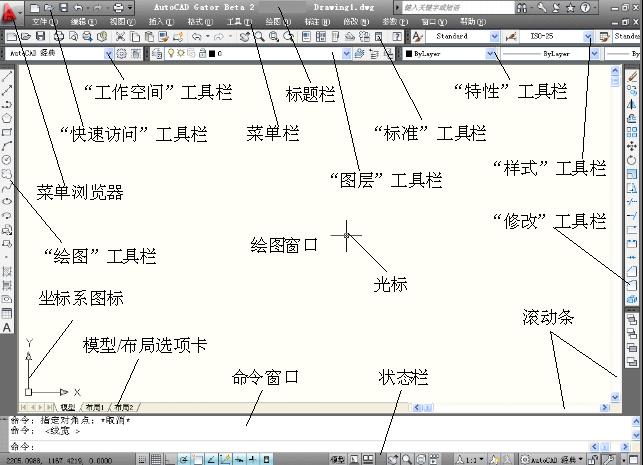Click Help question mark in Standard toolbar
This screenshot has width=643, height=465.
click(x=397, y=36)
